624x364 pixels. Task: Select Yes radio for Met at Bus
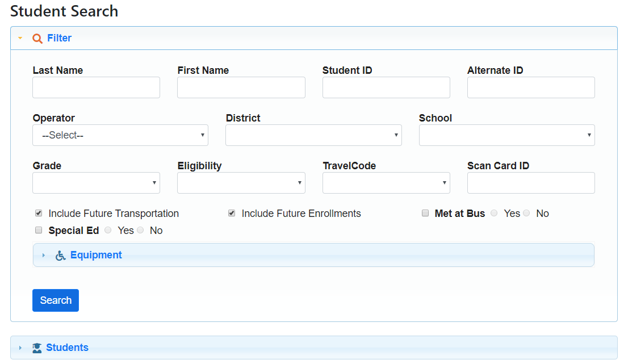tap(494, 214)
